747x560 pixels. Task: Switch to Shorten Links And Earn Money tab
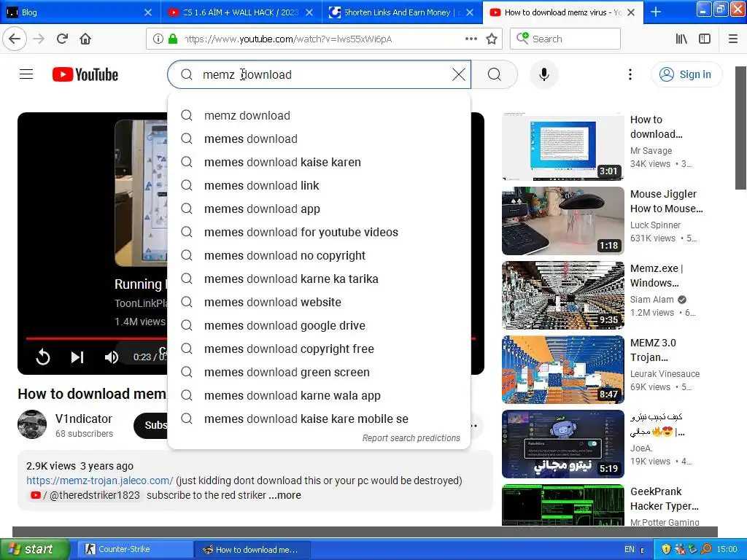click(402, 12)
